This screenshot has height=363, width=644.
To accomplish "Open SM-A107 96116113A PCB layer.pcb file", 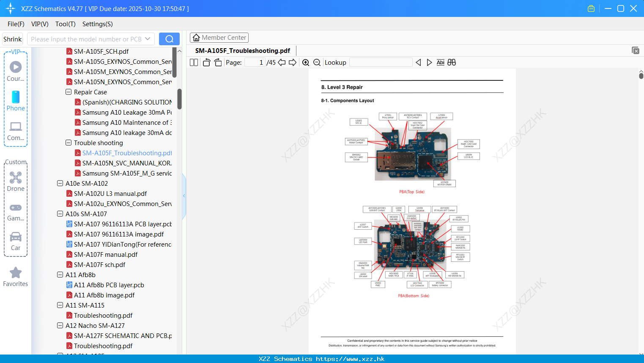I will pyautogui.click(x=119, y=224).
